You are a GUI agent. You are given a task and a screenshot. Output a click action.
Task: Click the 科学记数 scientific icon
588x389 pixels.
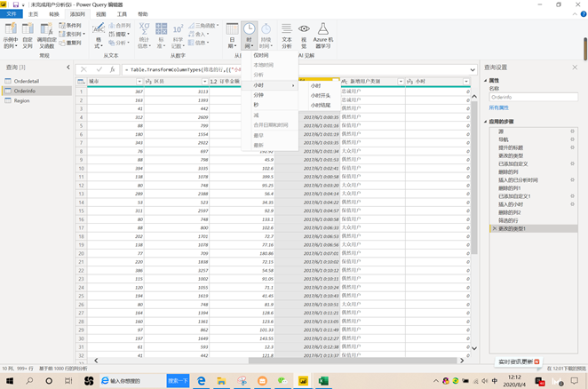pyautogui.click(x=178, y=29)
